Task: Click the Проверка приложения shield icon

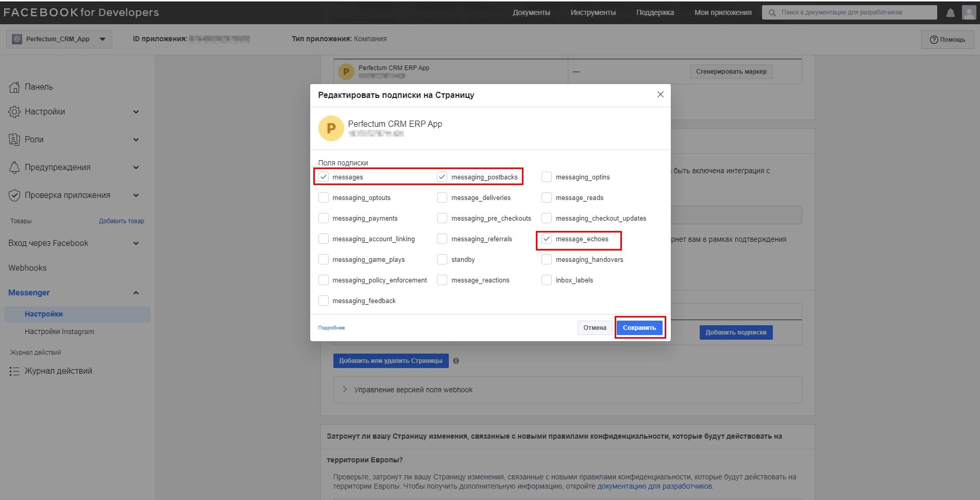Action: [14, 195]
